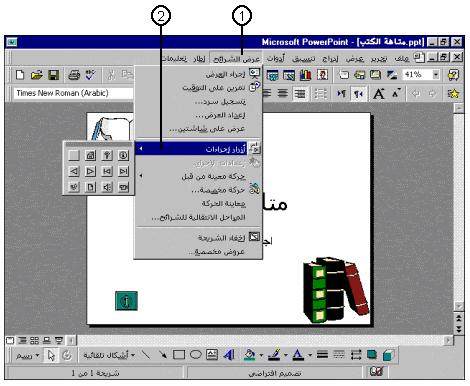Open the zoom percentage dropdown
Screen dimensions: 470x386
tap(436, 75)
